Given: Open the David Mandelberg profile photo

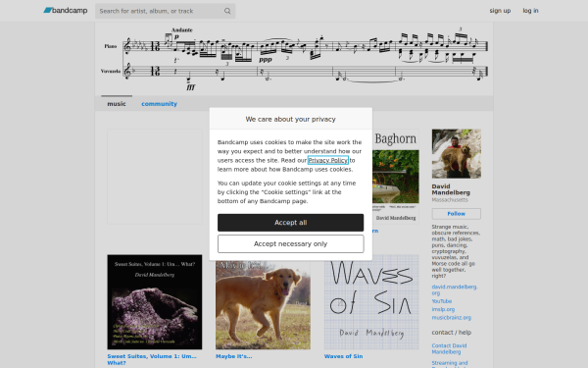Looking at the screenshot, I should tap(456, 154).
